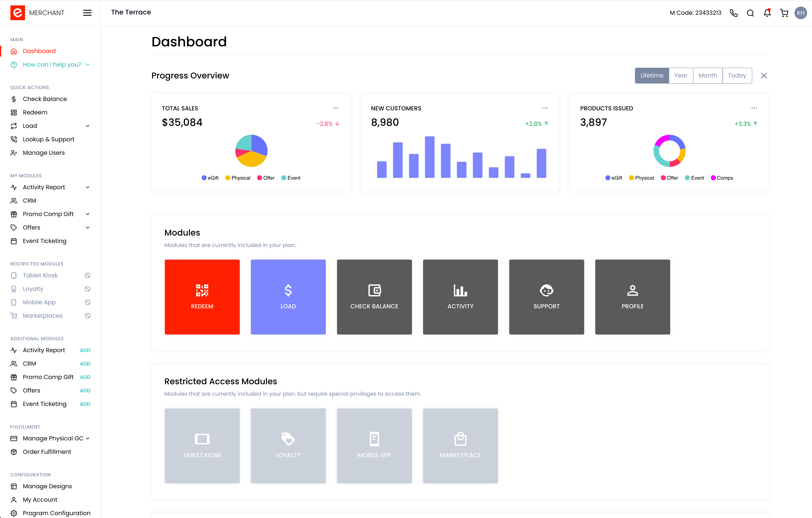
Task: Click the M Code: 23433213 text
Action: (x=695, y=13)
